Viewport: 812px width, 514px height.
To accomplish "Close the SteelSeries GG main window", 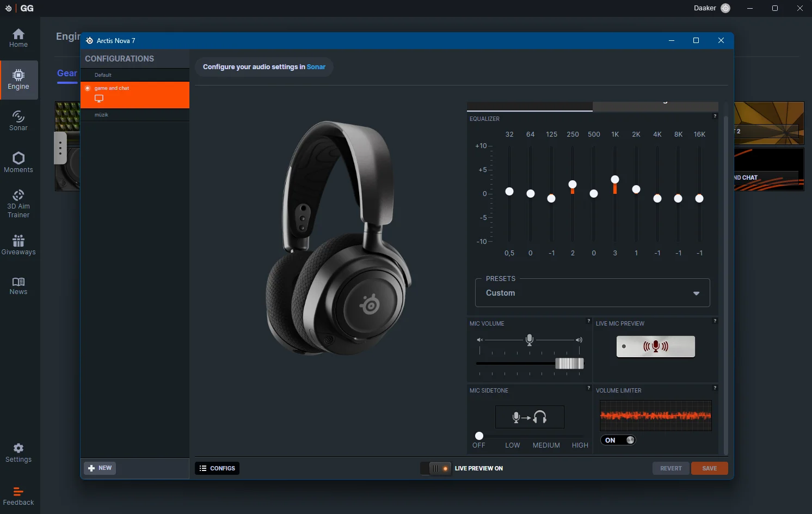I will [x=800, y=8].
